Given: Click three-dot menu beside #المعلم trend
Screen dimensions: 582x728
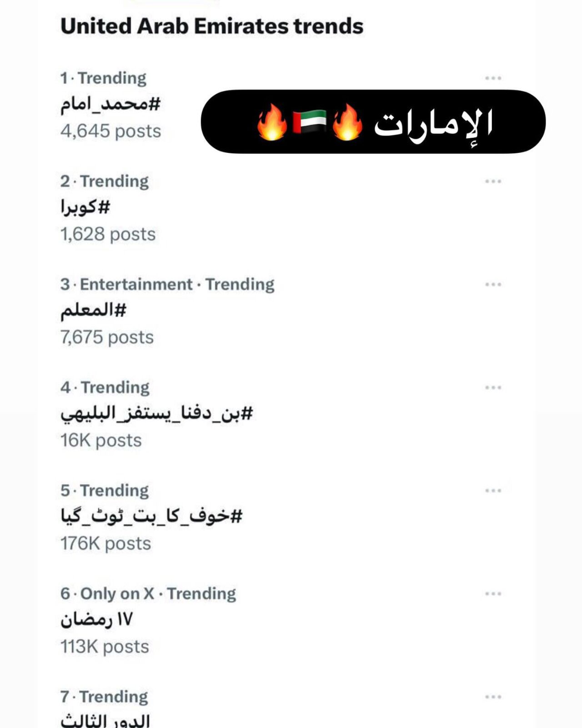Looking at the screenshot, I should [x=493, y=285].
